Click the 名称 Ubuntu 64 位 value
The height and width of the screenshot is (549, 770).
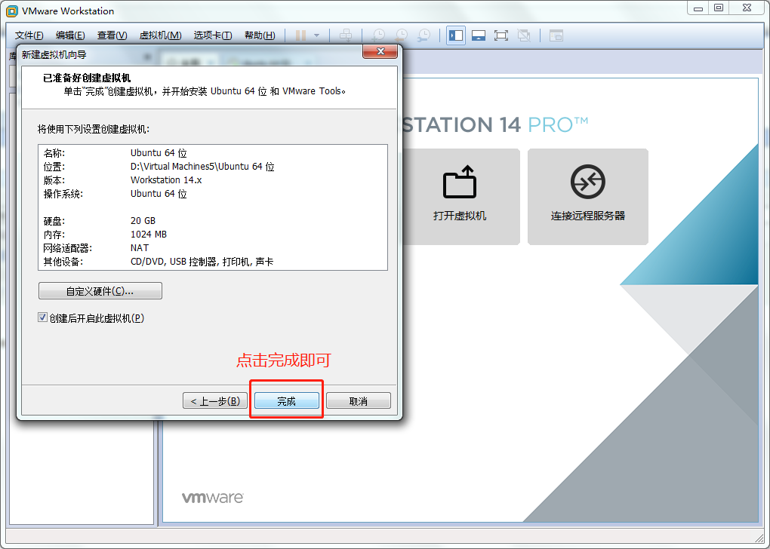point(159,153)
